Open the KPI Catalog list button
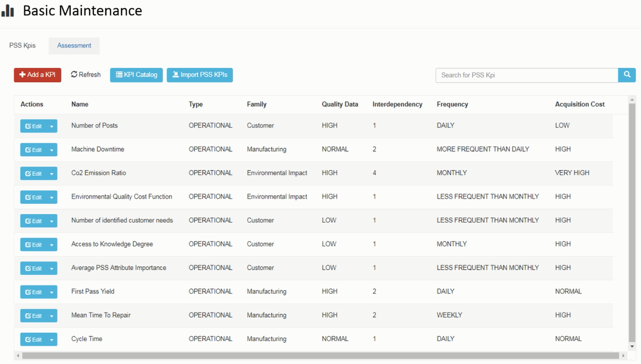Screen dimensions: 641x364 [136, 75]
